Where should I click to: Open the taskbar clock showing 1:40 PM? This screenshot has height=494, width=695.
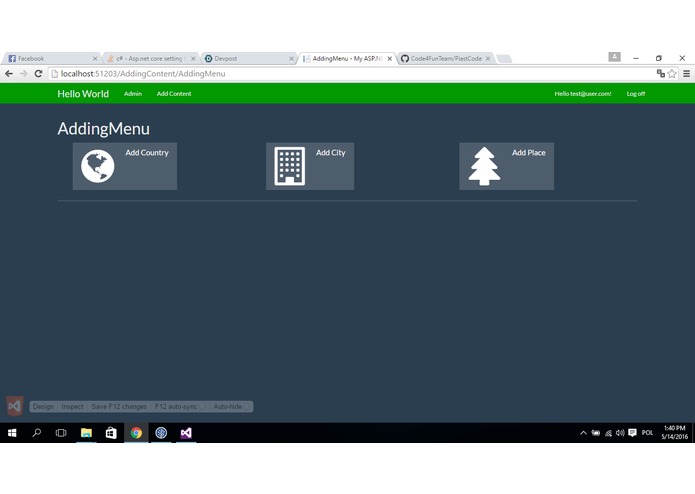[675, 432]
